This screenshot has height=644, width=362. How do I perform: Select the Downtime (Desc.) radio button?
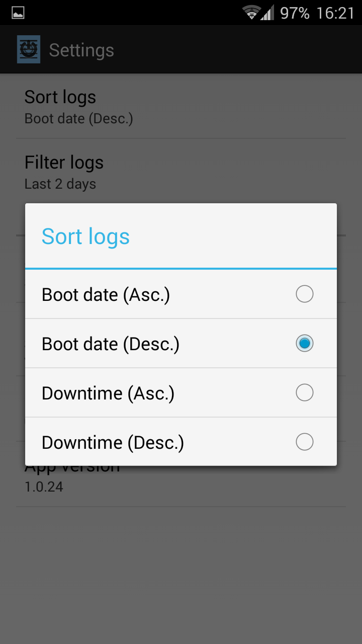tap(304, 442)
